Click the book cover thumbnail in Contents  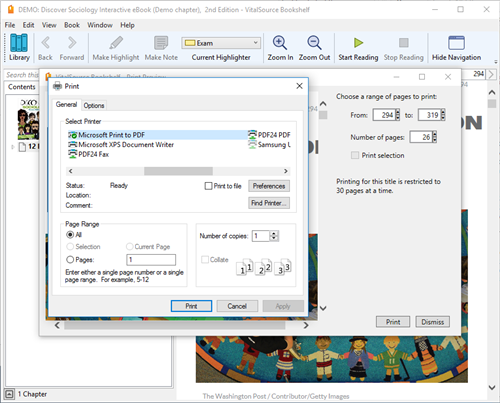tap(28, 119)
